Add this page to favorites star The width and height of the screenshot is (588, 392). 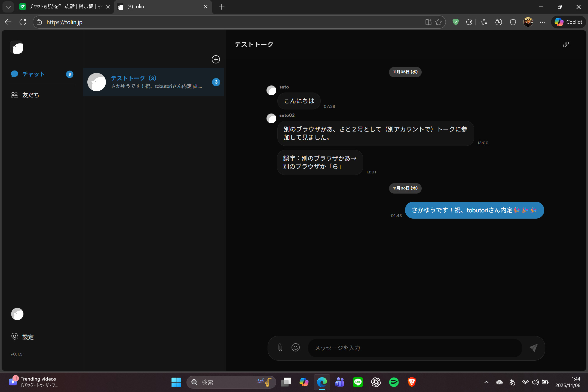438,22
